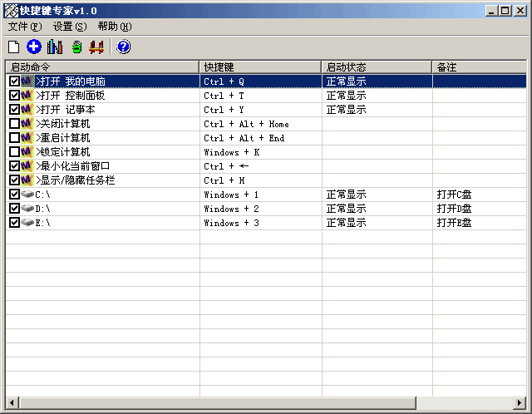Sort by the 启动命令 column header
532x414 pixels.
click(x=102, y=67)
